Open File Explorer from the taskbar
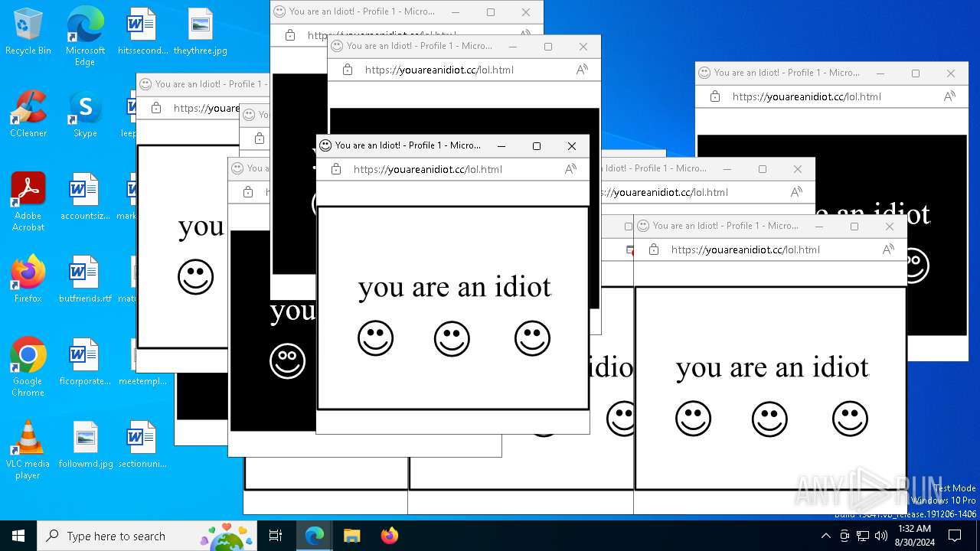980x551 pixels. [x=351, y=536]
